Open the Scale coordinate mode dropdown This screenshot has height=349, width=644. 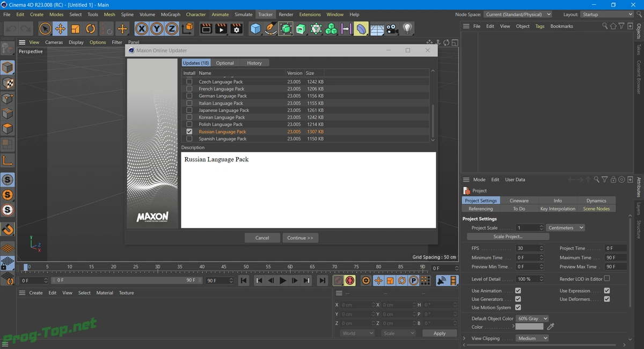click(x=398, y=333)
